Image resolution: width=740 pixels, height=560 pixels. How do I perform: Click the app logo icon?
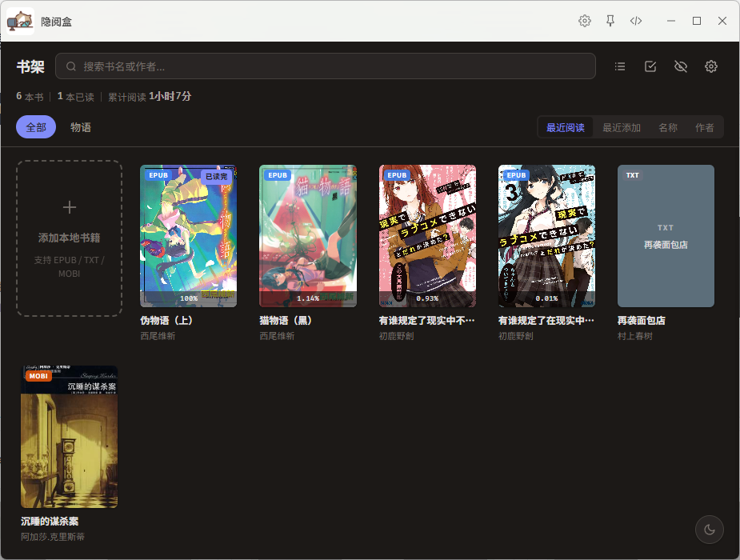(x=20, y=22)
